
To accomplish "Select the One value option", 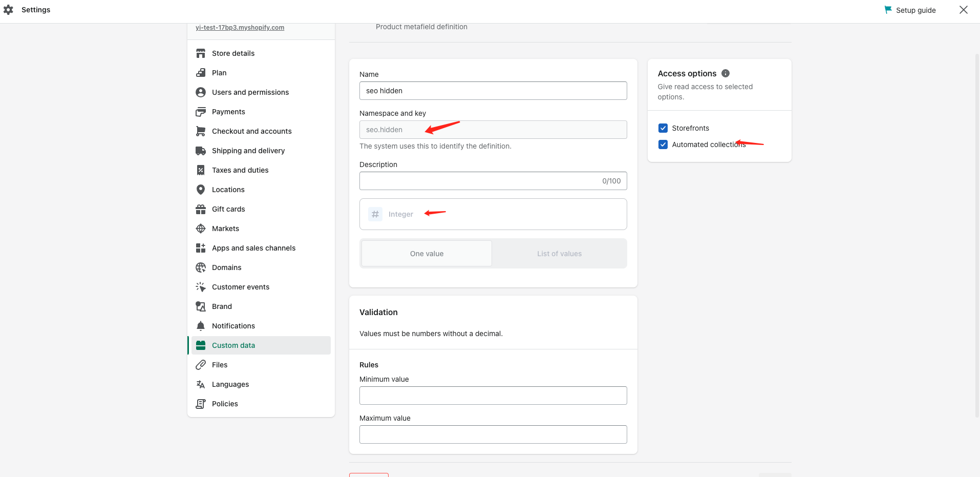I will pos(427,254).
